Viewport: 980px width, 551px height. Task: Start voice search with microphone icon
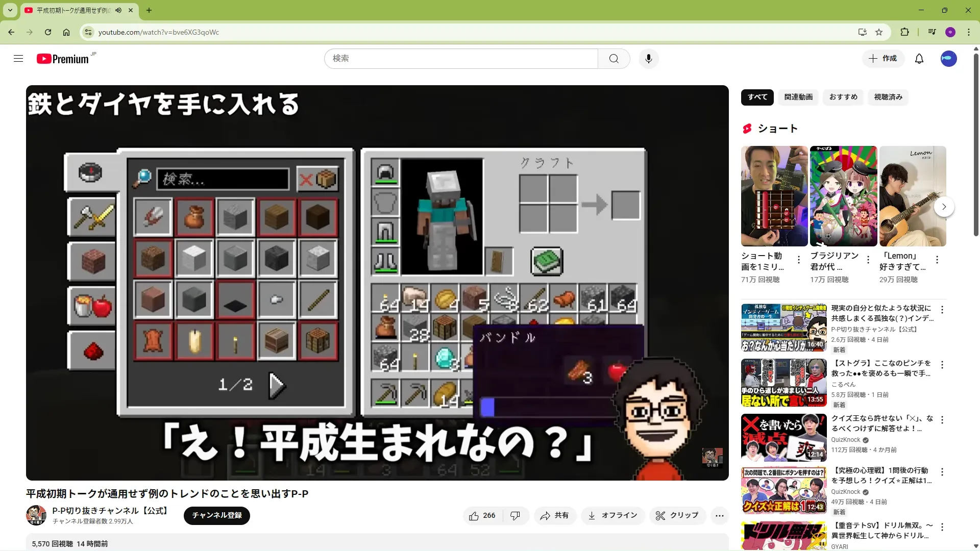[x=648, y=59]
